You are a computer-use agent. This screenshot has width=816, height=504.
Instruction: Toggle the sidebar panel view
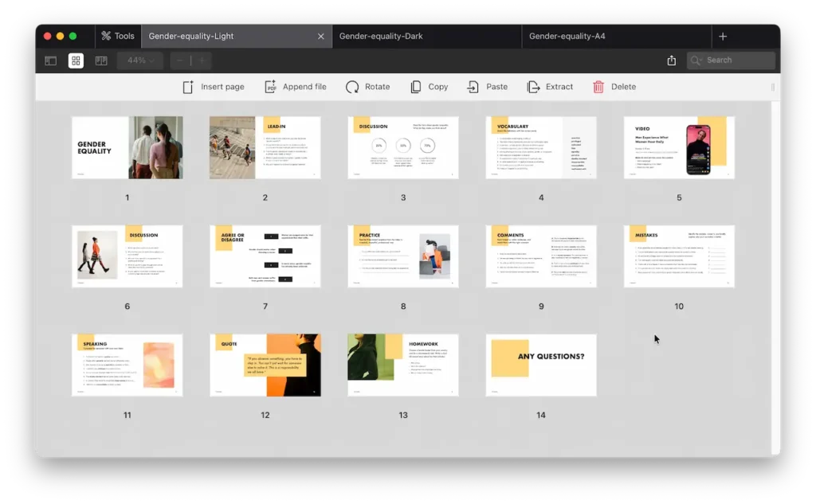coord(50,61)
